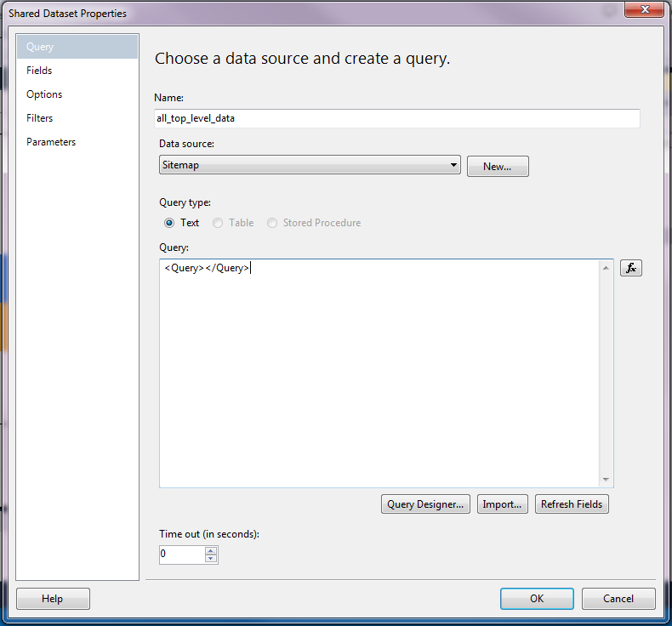Open the Fields page
This screenshot has width=672, height=626.
(x=39, y=71)
